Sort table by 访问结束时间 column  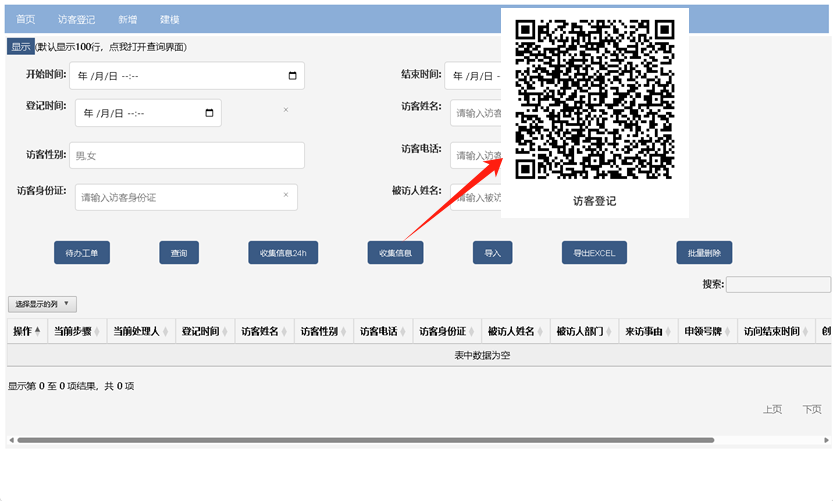pos(777,332)
